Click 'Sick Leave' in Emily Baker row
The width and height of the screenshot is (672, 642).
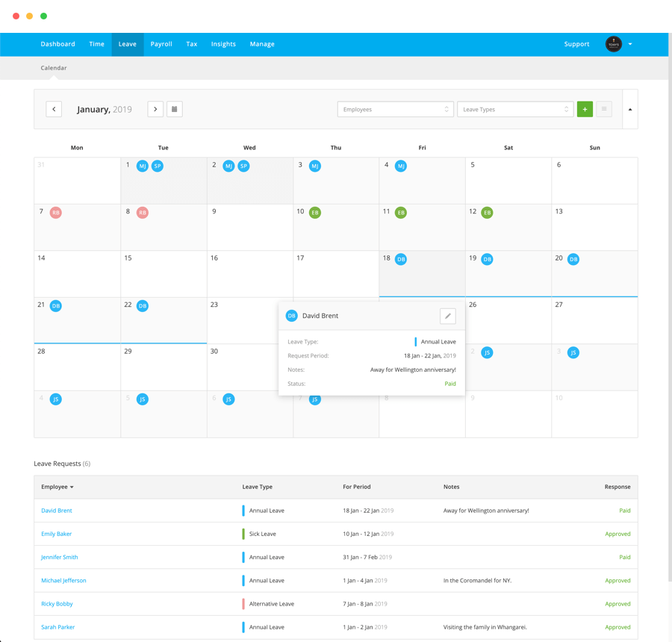coord(262,534)
